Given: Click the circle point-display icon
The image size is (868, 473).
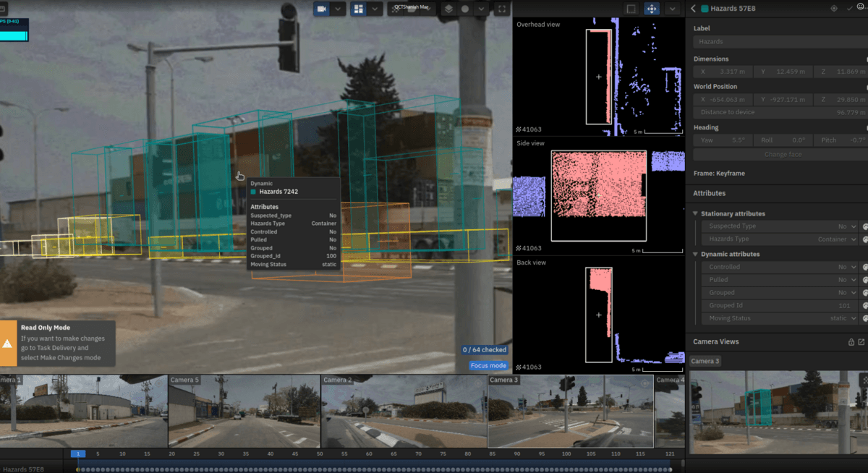Looking at the screenshot, I should coord(465,9).
